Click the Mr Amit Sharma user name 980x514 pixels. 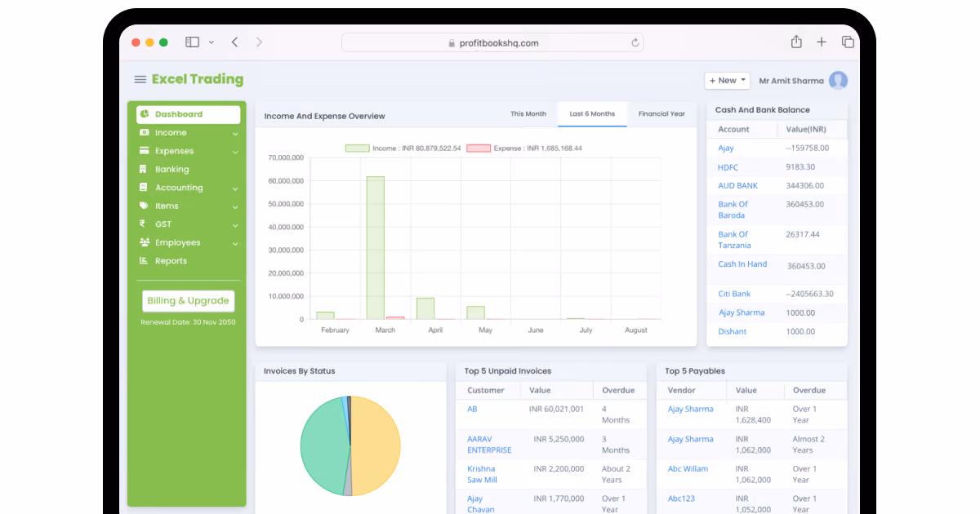791,81
